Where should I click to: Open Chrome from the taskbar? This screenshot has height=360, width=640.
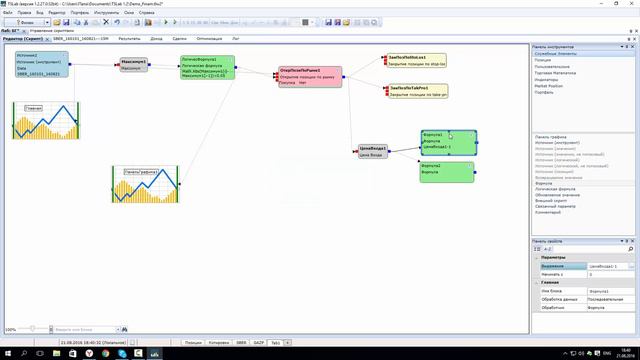point(106,353)
